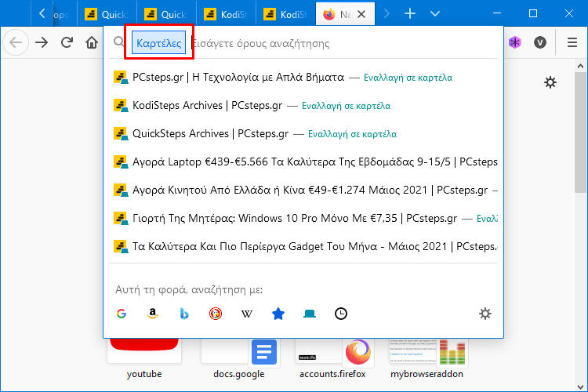The image size is (588, 392).
Task: Open the Home page icon
Action: (x=92, y=42)
